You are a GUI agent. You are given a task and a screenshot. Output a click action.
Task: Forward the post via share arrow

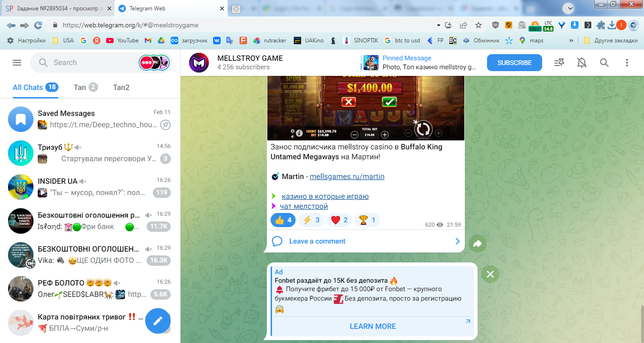pyautogui.click(x=477, y=244)
